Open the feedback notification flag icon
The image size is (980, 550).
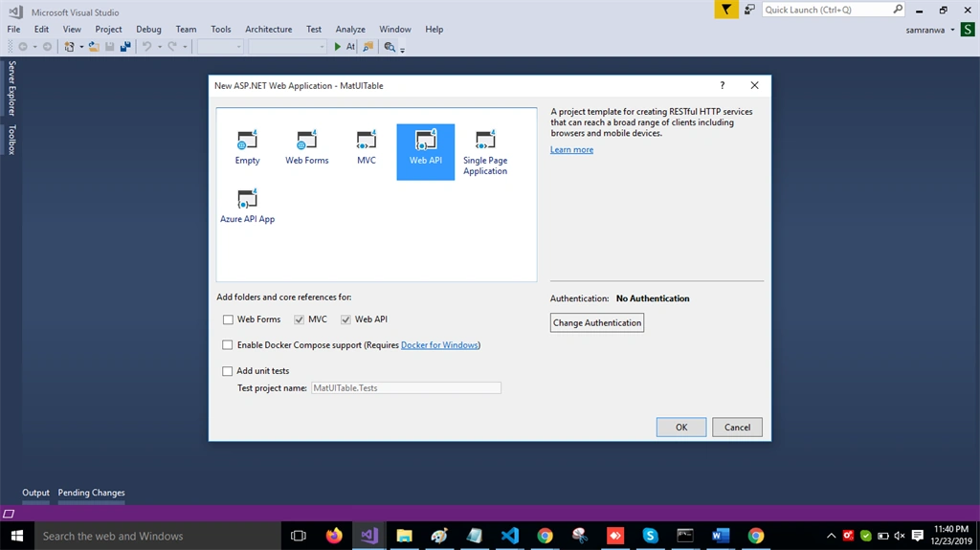click(x=726, y=10)
